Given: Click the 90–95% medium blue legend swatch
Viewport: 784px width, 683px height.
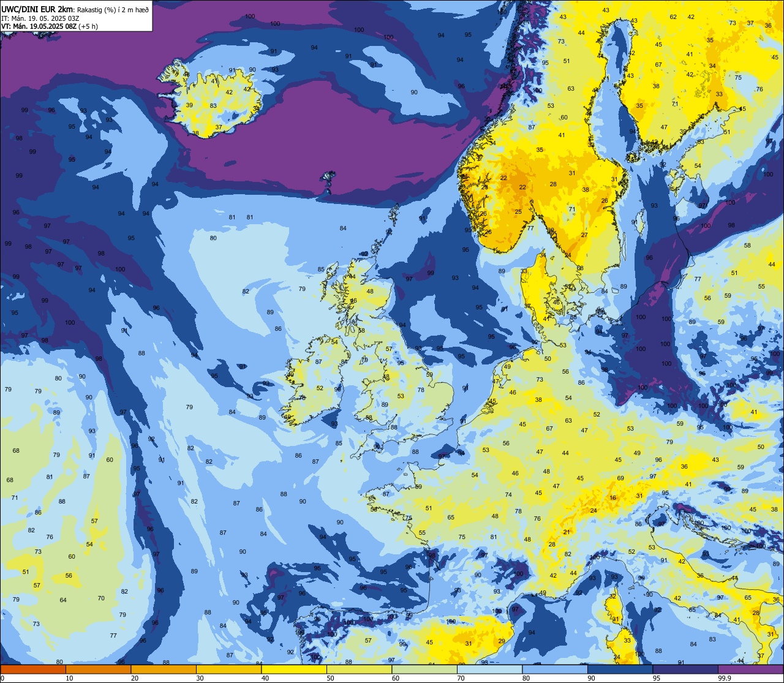Looking at the screenshot, I should pos(620,670).
